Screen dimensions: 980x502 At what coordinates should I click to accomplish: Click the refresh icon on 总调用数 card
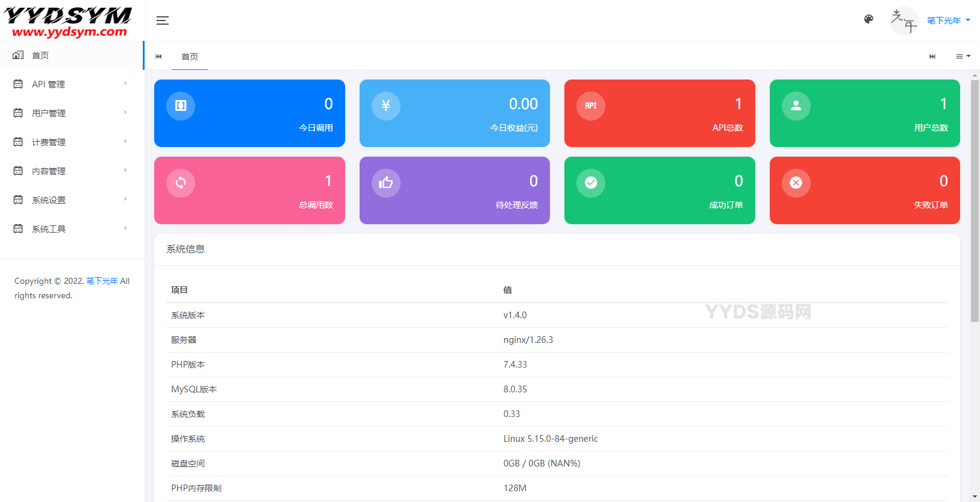181,183
